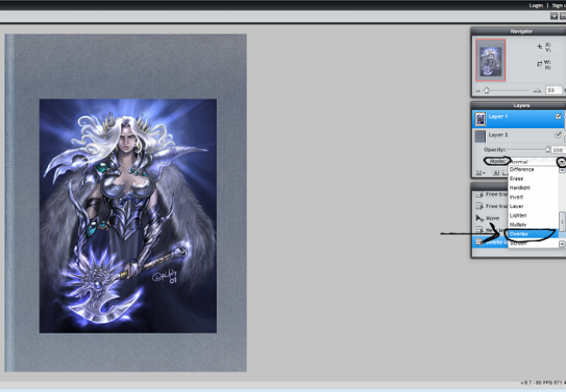Click the first Free transform history entry

point(490,194)
